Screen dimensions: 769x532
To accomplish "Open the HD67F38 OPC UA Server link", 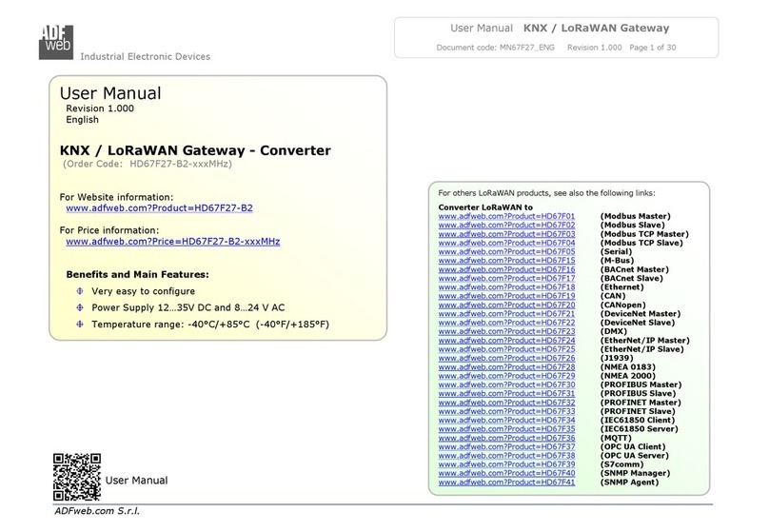I will tap(506, 456).
